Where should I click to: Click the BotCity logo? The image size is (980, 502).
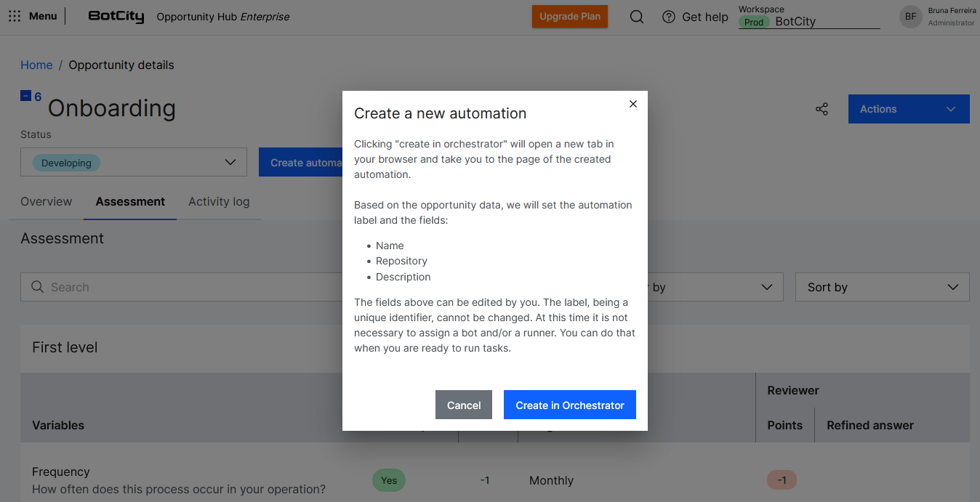(116, 16)
